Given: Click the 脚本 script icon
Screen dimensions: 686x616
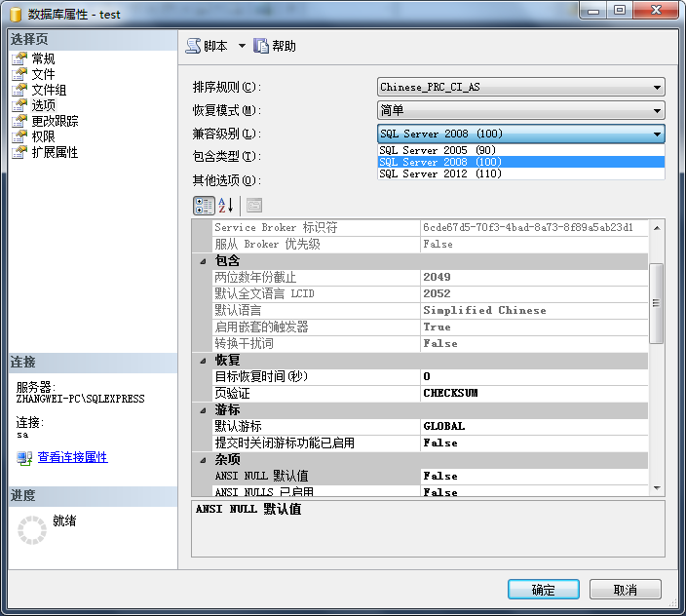Looking at the screenshot, I should pyautogui.click(x=193, y=46).
